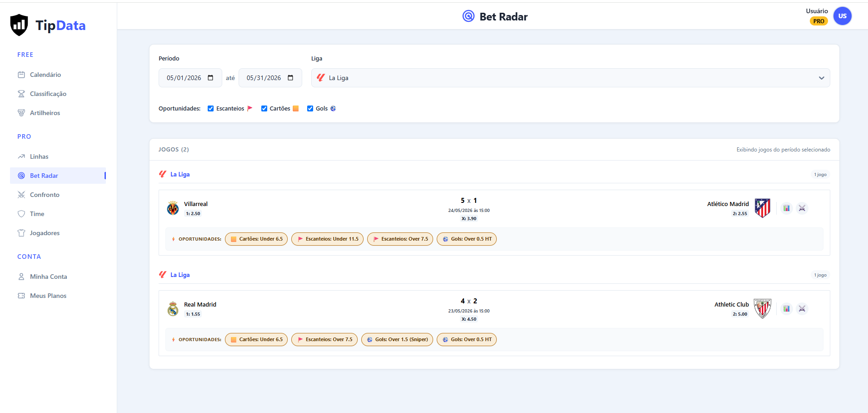This screenshot has width=868, height=413.
Task: Open the start date calendar picker icon
Action: 210,78
